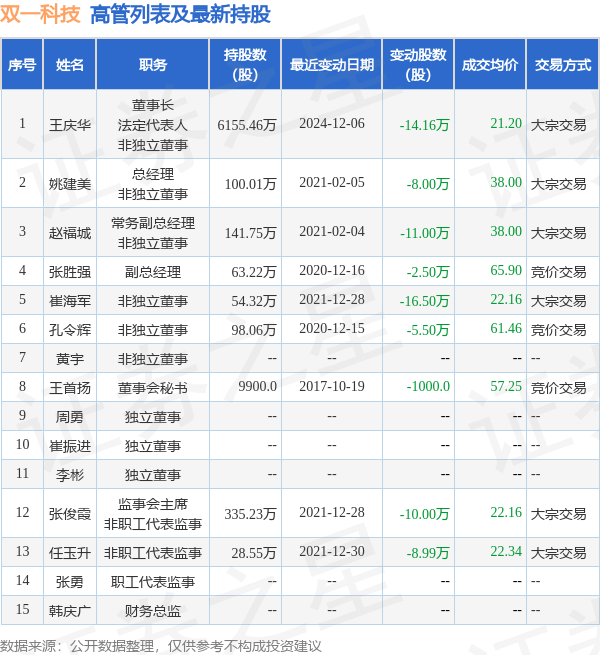600x655 pixels.
Task: Click the date 2020-12-16
Action: coord(332,270)
